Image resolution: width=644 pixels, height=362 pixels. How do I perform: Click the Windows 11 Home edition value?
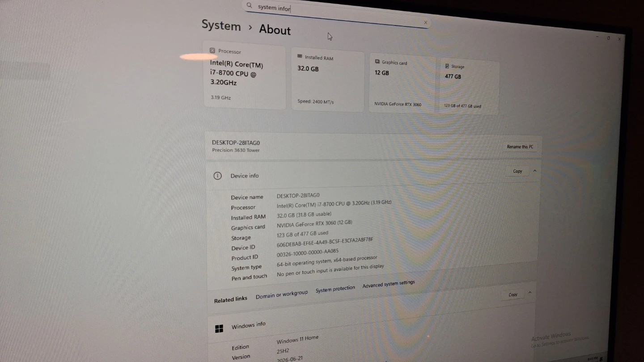(x=297, y=339)
